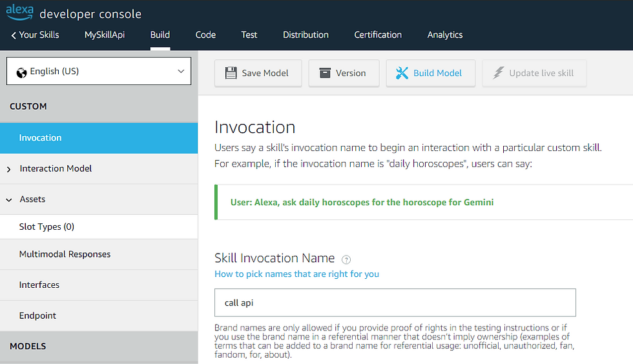Open the Certification tab

[x=378, y=35]
